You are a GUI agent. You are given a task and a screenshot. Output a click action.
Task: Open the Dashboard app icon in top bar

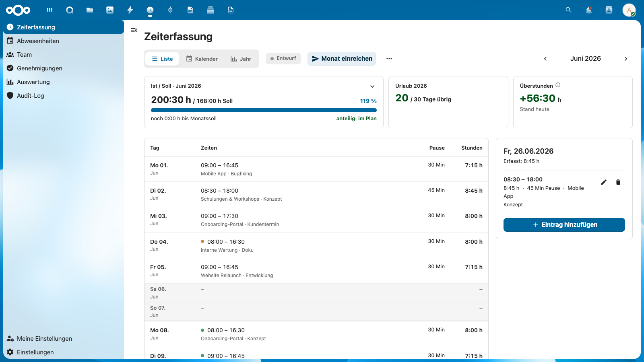50,10
